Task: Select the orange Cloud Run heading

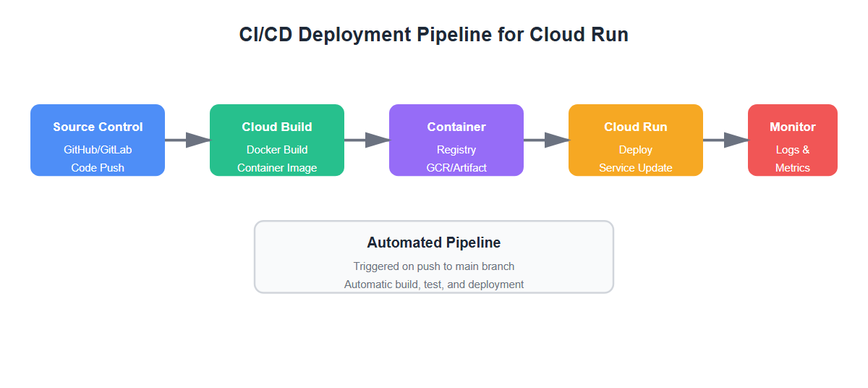Action: pos(636,127)
